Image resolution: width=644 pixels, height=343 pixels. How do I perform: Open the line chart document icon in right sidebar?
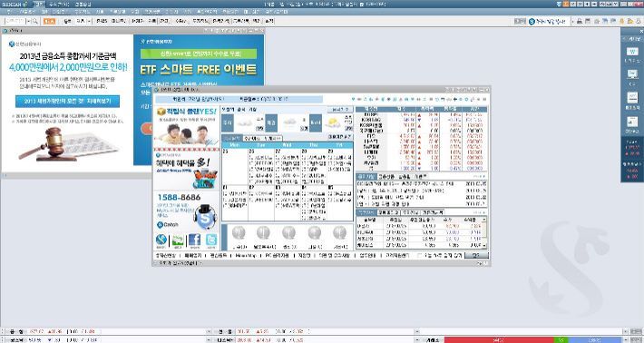[631, 98]
